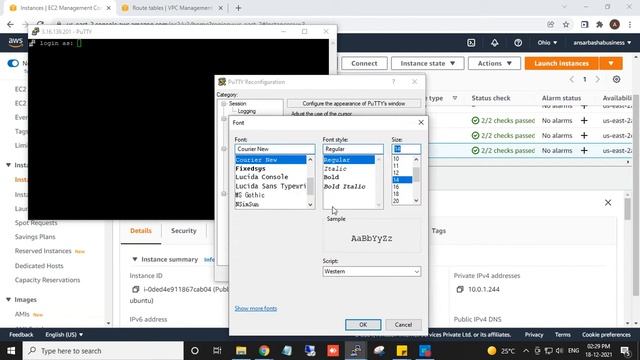
Task: Switch to PuTTY taskbar icon
Action: point(356,351)
